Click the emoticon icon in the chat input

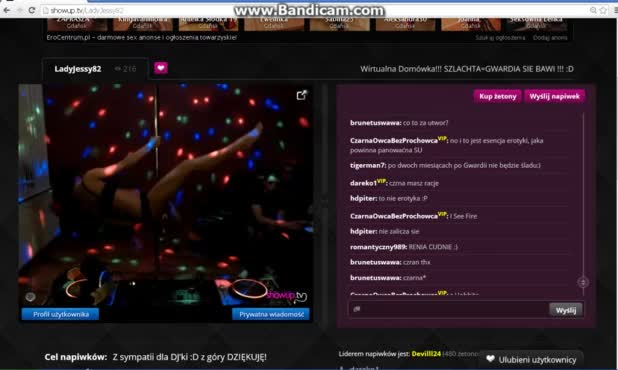point(357,309)
